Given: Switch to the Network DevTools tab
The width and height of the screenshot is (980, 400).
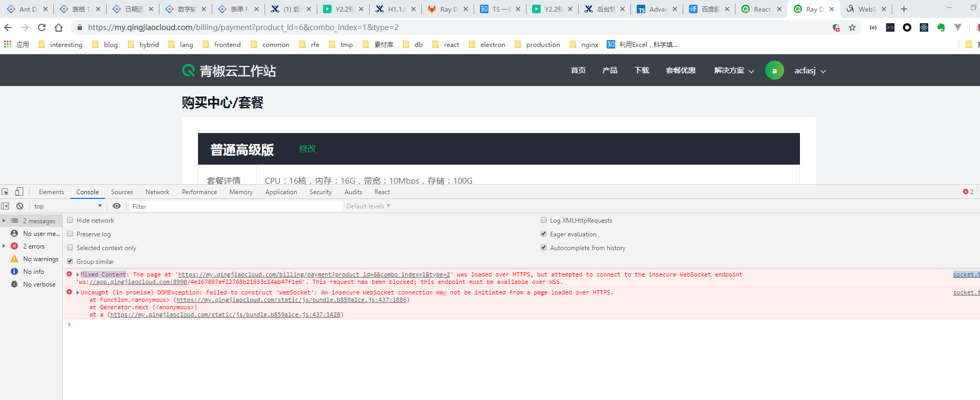Looking at the screenshot, I should tap(157, 192).
